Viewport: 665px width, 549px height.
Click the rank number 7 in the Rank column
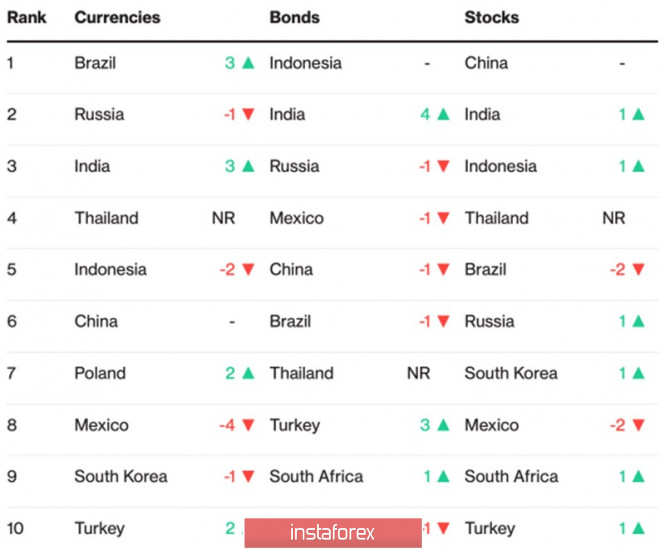[12, 373]
